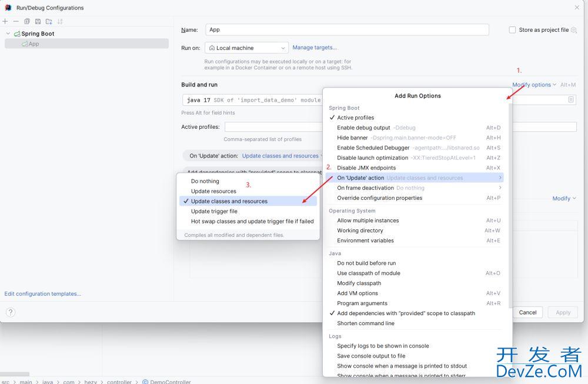Select Specify logs to be shown in console
Screen dimensions: 588x384
pyautogui.click(x=415, y=346)
